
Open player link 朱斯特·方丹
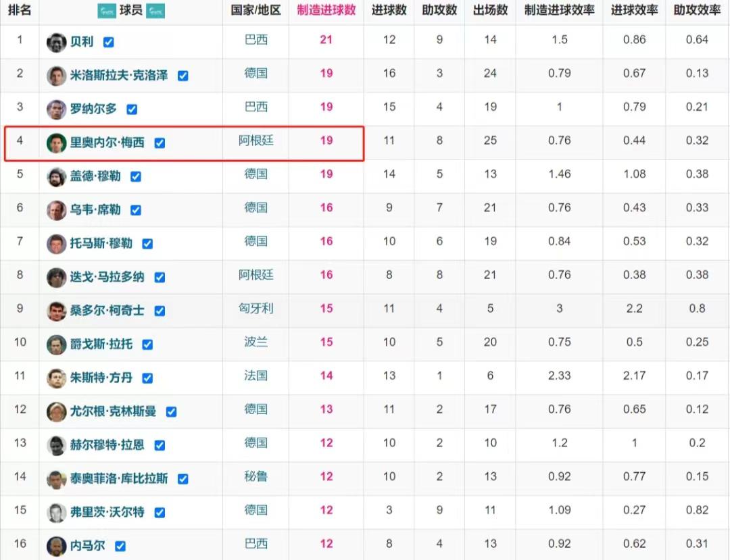[101, 378]
